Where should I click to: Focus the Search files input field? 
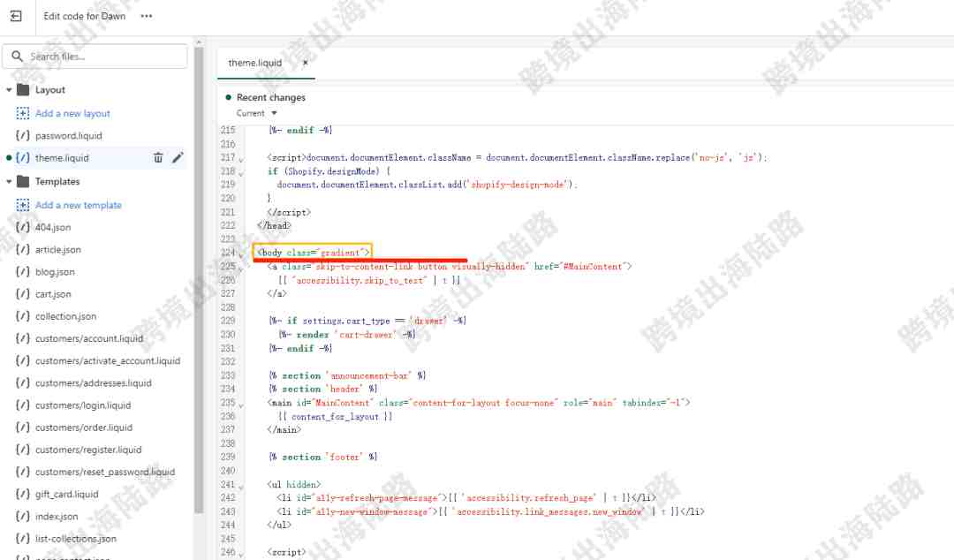point(95,56)
